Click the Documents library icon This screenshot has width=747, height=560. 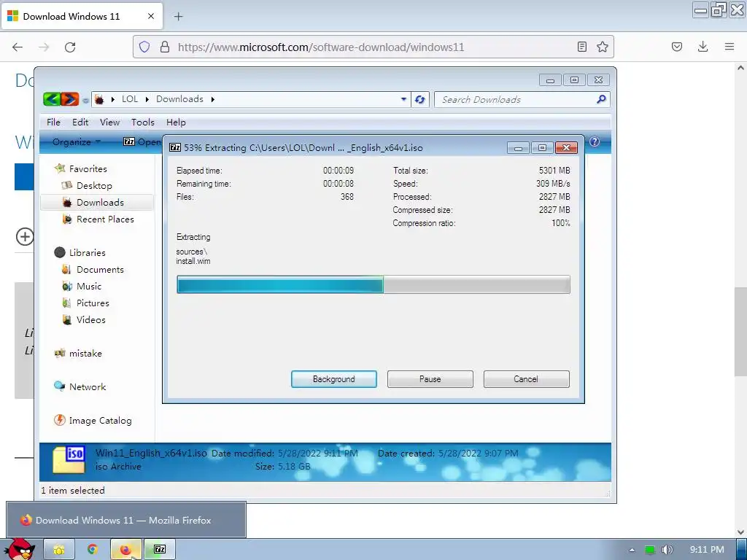[x=66, y=270]
